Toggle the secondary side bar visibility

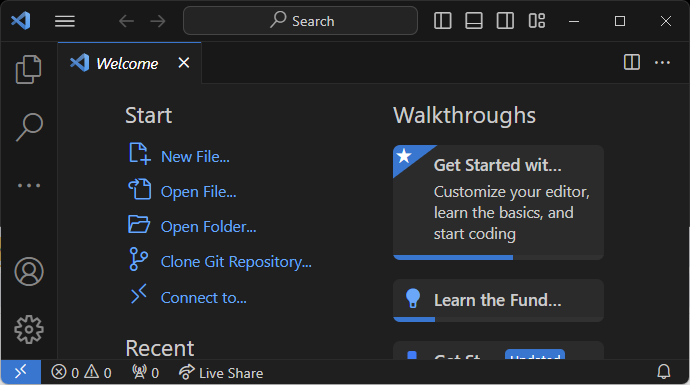[505, 21]
